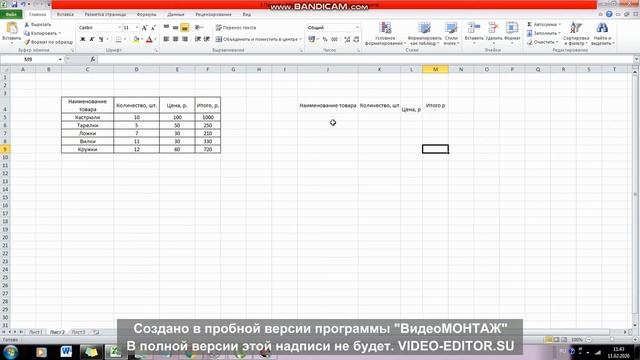Image resolution: width=640 pixels, height=360 pixels.
Task: Open Fill (Заполнить) dropdown
Action: coord(543,33)
